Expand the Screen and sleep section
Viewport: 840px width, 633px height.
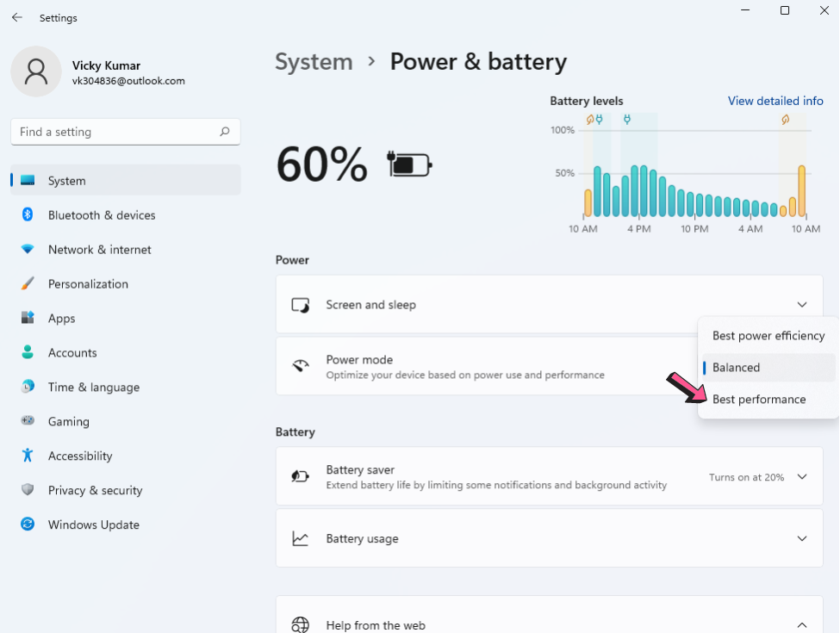[549, 304]
